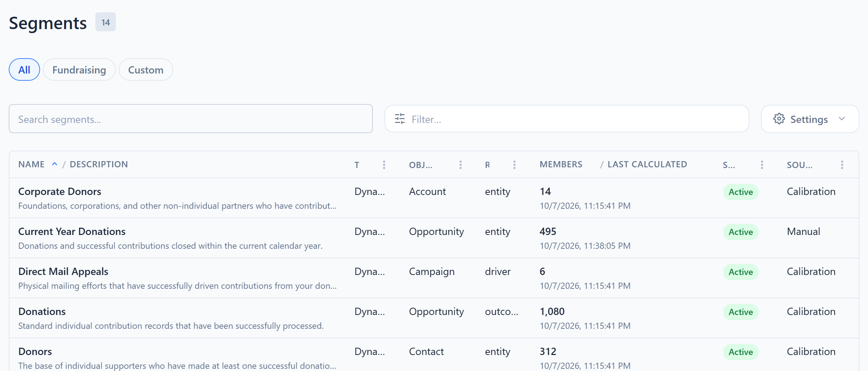Open R column options menu
Image resolution: width=868 pixels, height=371 pixels.
click(514, 165)
